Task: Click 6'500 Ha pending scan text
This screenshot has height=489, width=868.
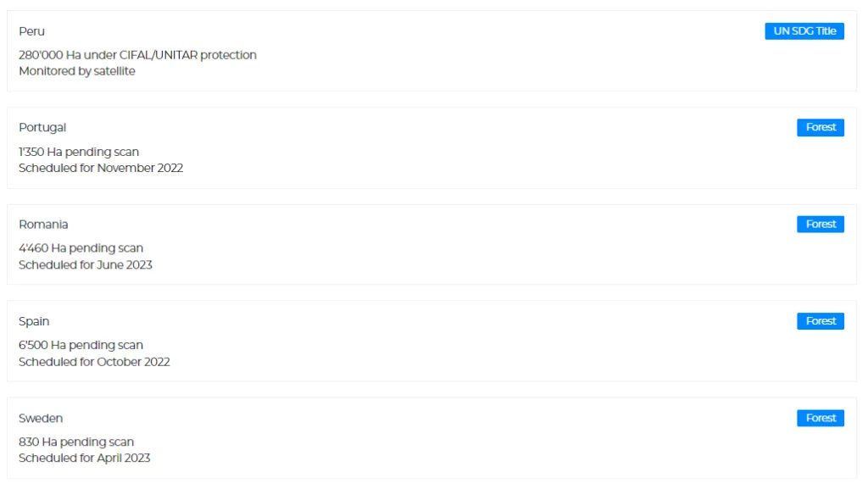Action: click(x=81, y=345)
